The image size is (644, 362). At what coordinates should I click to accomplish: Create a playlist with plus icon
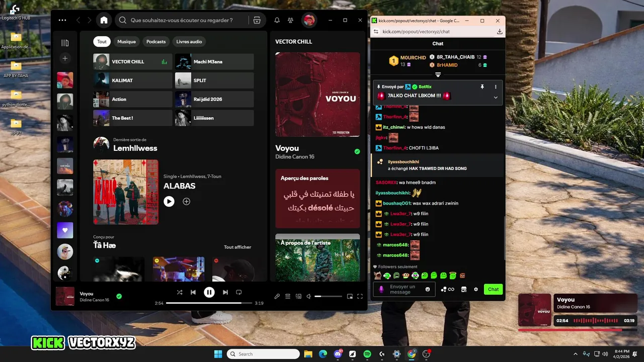point(65,58)
